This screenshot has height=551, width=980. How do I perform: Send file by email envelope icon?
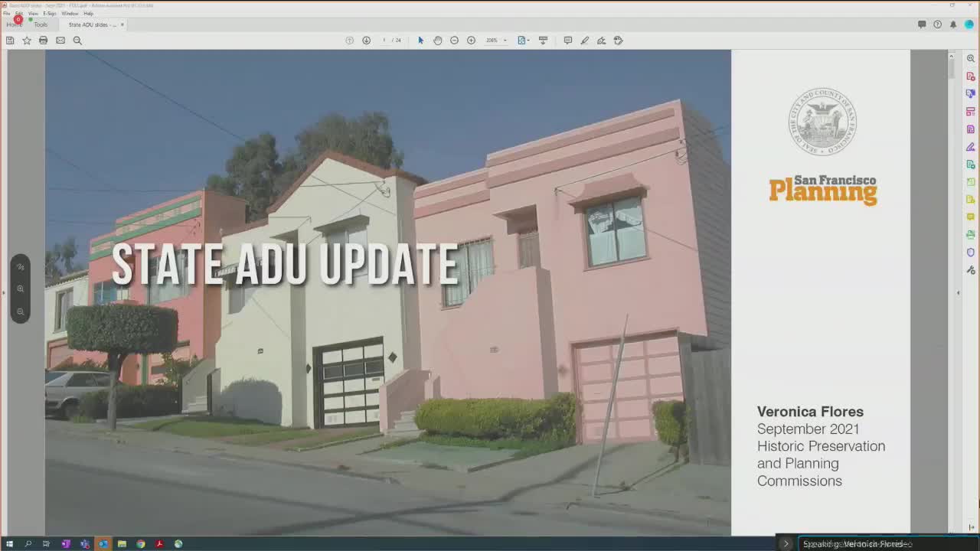[x=60, y=41]
